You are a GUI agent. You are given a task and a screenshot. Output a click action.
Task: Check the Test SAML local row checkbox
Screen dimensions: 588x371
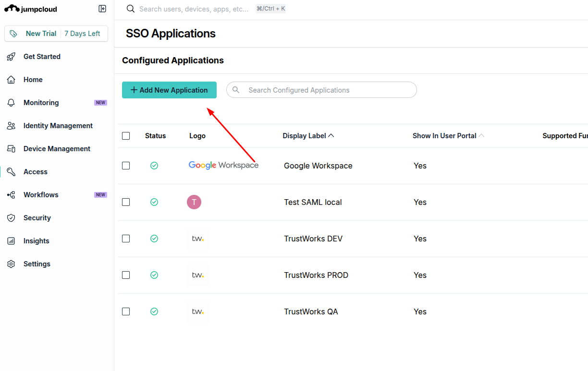[x=126, y=202]
